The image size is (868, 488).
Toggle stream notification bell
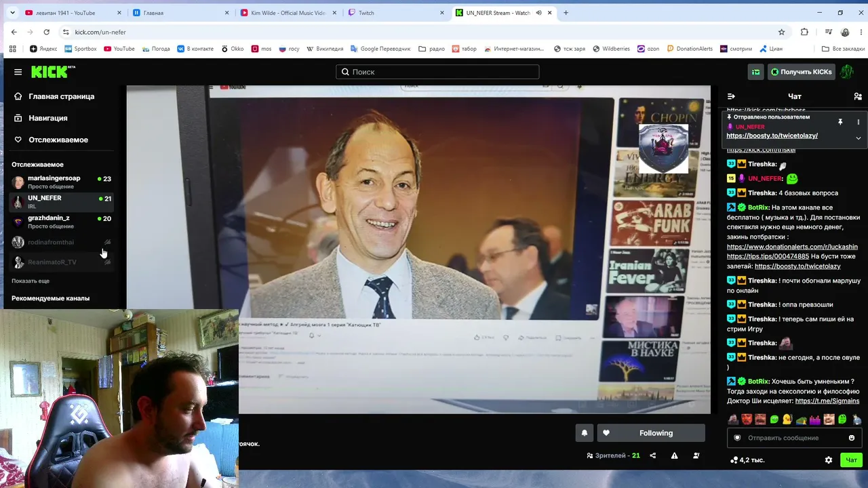[585, 433]
